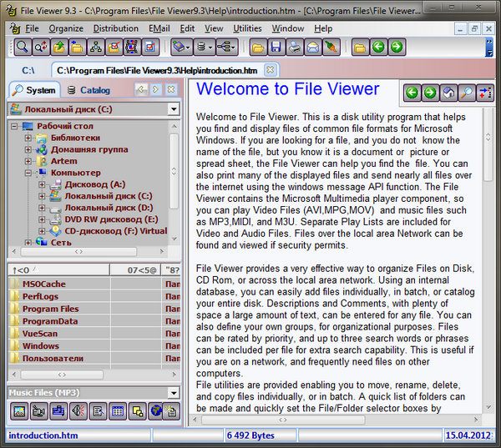This screenshot has width=501, height=448.
Task: Select the C:\ path tab
Action: (x=28, y=70)
